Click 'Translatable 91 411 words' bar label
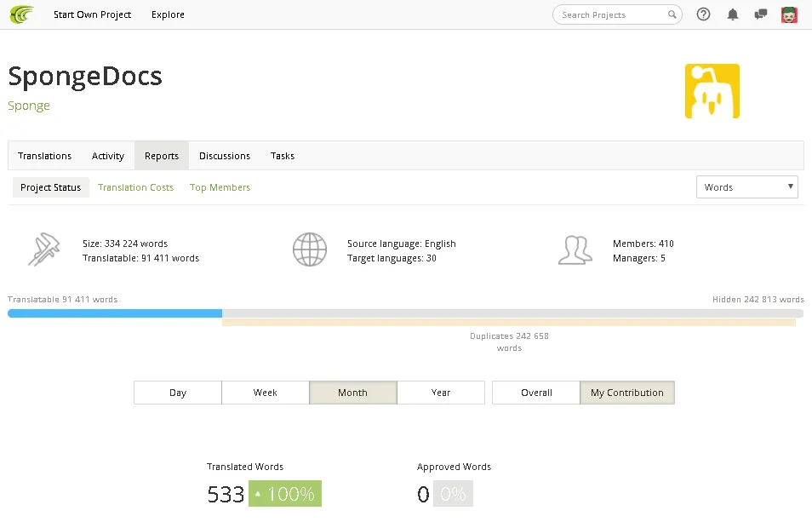Image resolution: width=812 pixels, height=522 pixels. pos(63,300)
